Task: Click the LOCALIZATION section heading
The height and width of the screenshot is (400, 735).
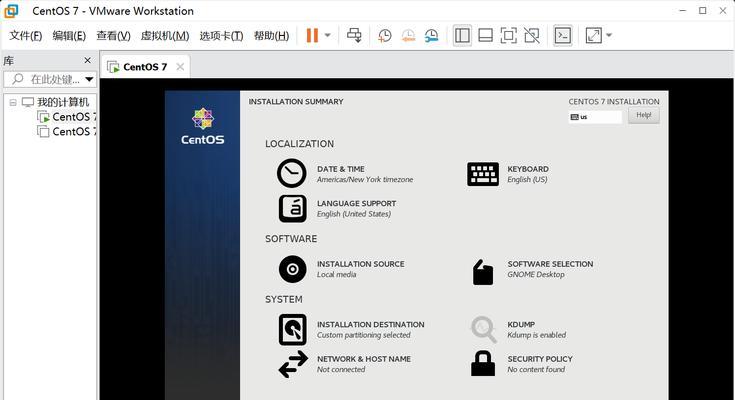Action: pyautogui.click(x=300, y=144)
